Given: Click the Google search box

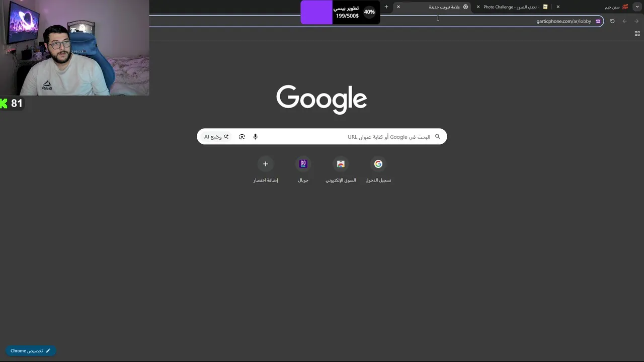Looking at the screenshot, I should (321, 137).
